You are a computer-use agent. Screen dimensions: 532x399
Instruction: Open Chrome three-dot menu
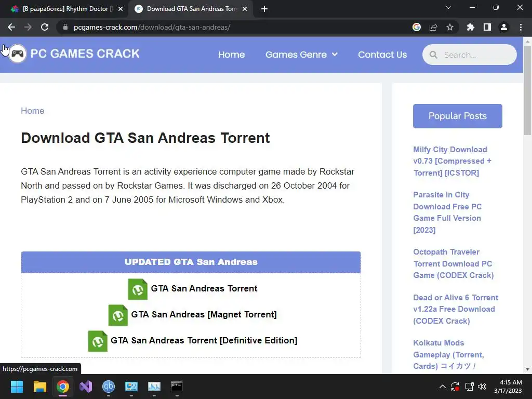point(521,27)
